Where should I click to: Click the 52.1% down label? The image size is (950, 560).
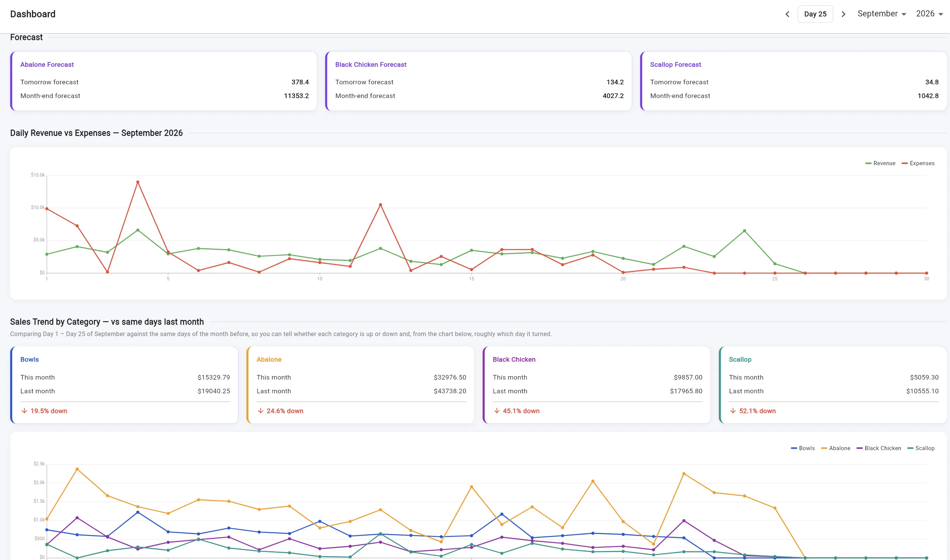757,411
